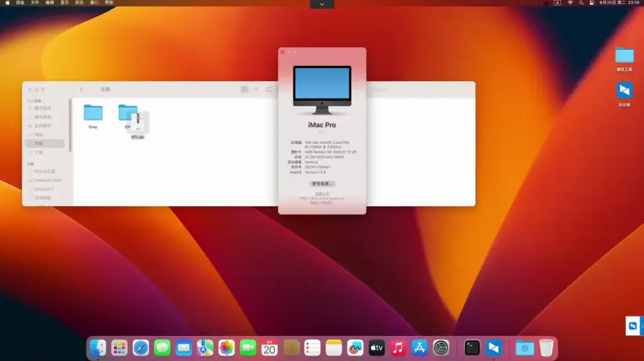Open the Trash in the Dock

pyautogui.click(x=547, y=348)
